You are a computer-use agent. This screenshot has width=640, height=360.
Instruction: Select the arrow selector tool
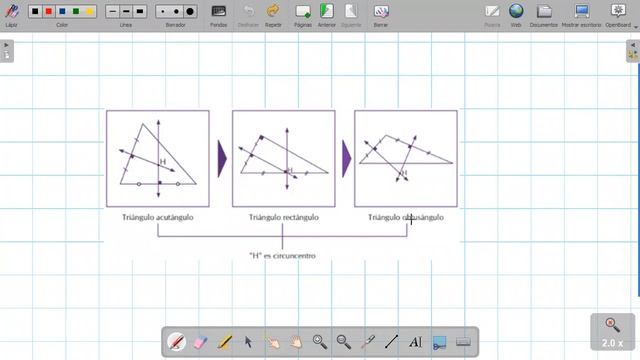[248, 342]
